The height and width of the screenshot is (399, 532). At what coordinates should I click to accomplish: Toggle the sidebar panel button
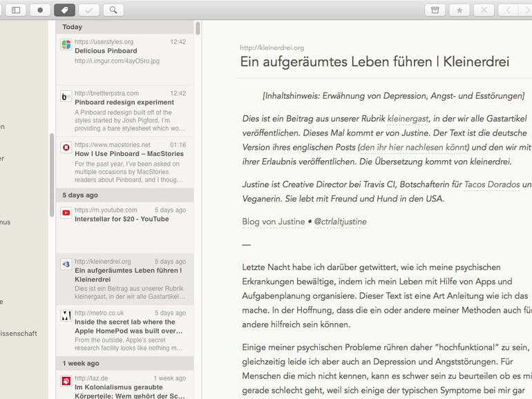[16, 10]
